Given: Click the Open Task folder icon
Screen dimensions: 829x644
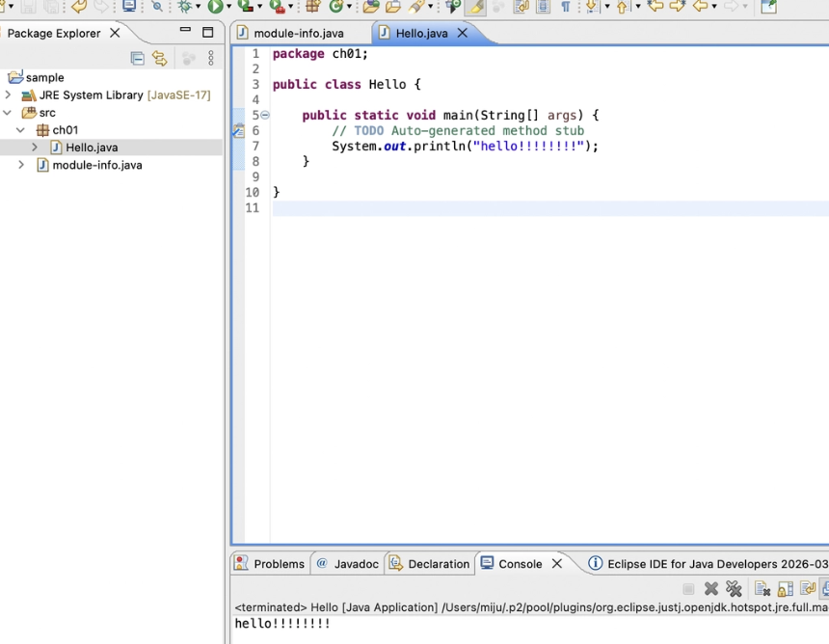Looking at the screenshot, I should pos(393,7).
